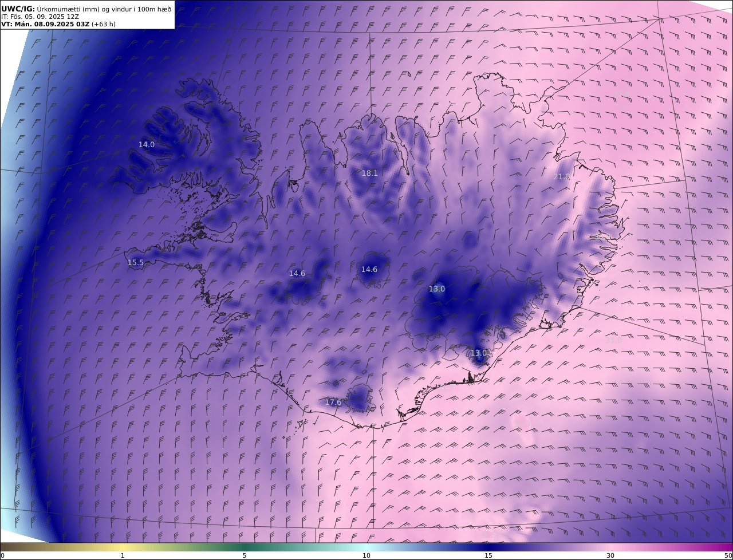
Task: Select the IT: Fös. 05. 09. 2025 12Z line
Action: (x=40, y=17)
